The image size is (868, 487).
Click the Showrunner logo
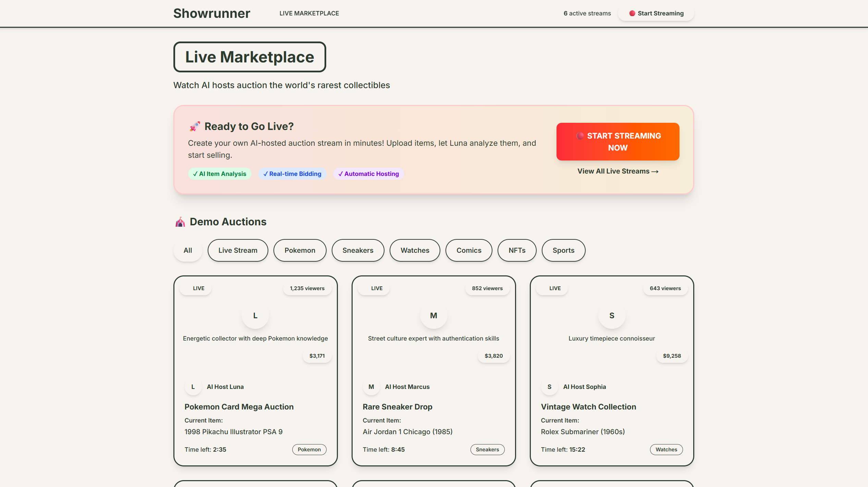click(x=211, y=13)
